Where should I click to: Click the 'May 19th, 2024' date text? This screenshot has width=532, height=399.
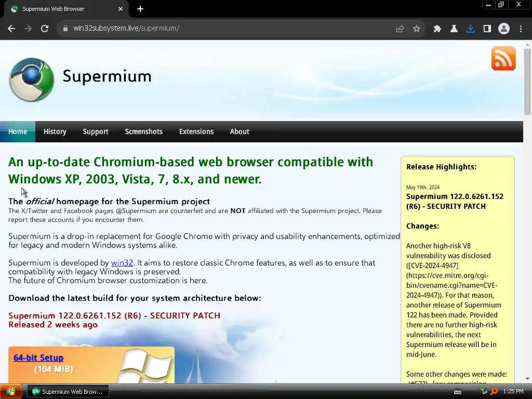pos(423,187)
